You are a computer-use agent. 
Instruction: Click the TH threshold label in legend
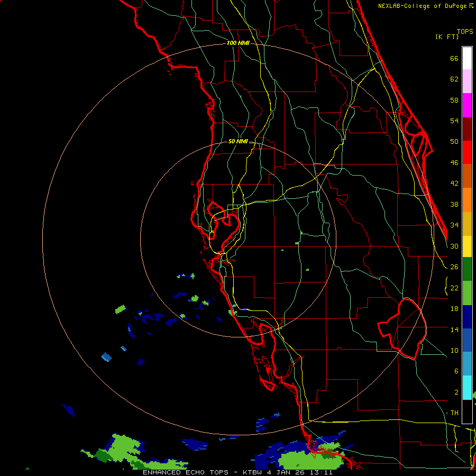(454, 413)
